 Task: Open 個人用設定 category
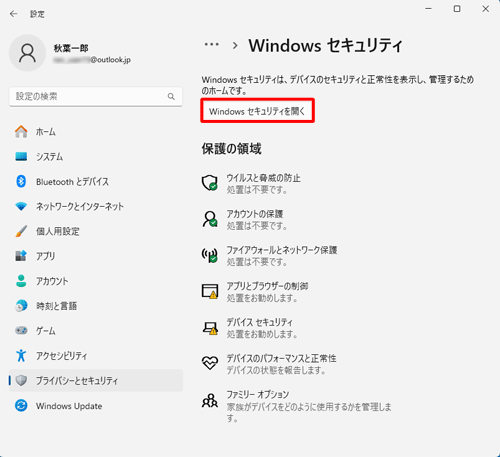[x=96, y=231]
